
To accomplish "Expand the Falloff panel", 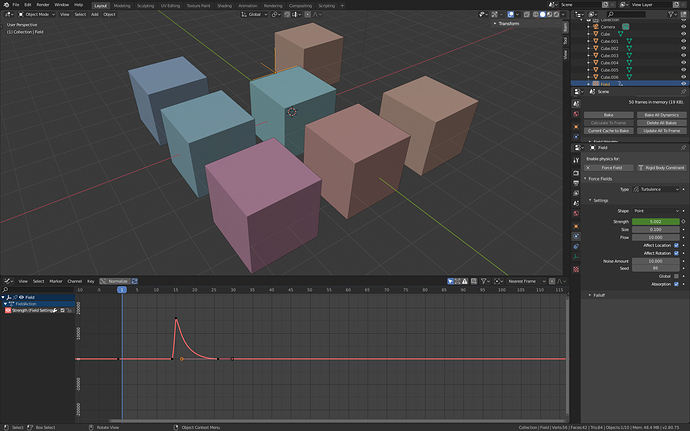I will [x=597, y=295].
